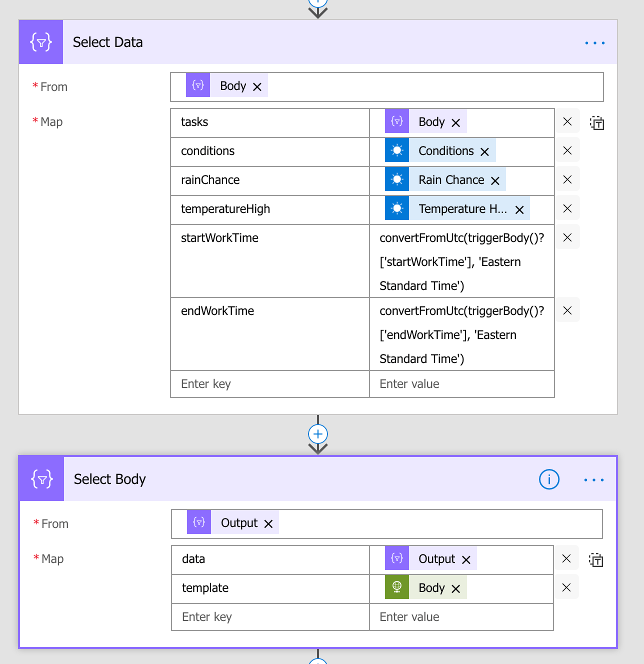Open the Select Body ellipsis menu

[x=593, y=479]
